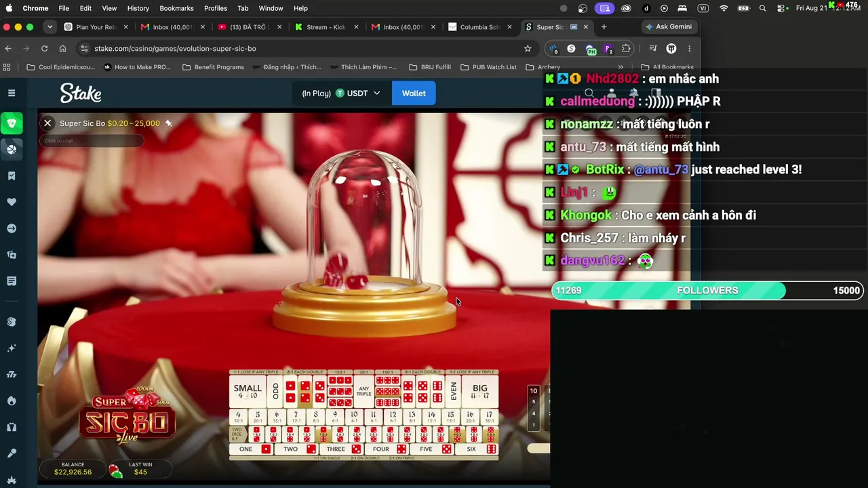The height and width of the screenshot is (488, 868).
Task: Click the Wi-Fi icon in menu bar
Action: (x=724, y=8)
